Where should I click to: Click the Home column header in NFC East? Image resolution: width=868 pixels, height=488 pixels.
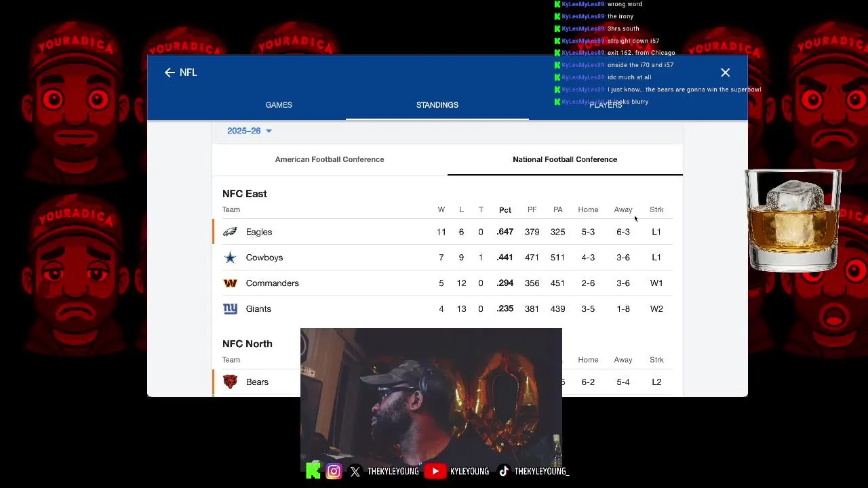588,210
